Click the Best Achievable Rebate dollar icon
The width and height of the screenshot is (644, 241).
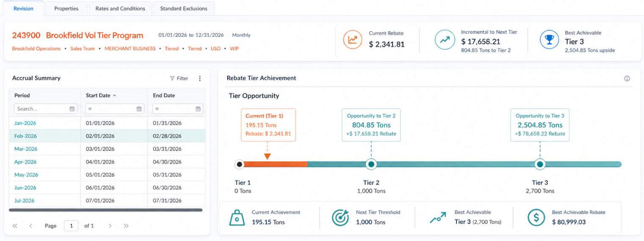pos(537,218)
